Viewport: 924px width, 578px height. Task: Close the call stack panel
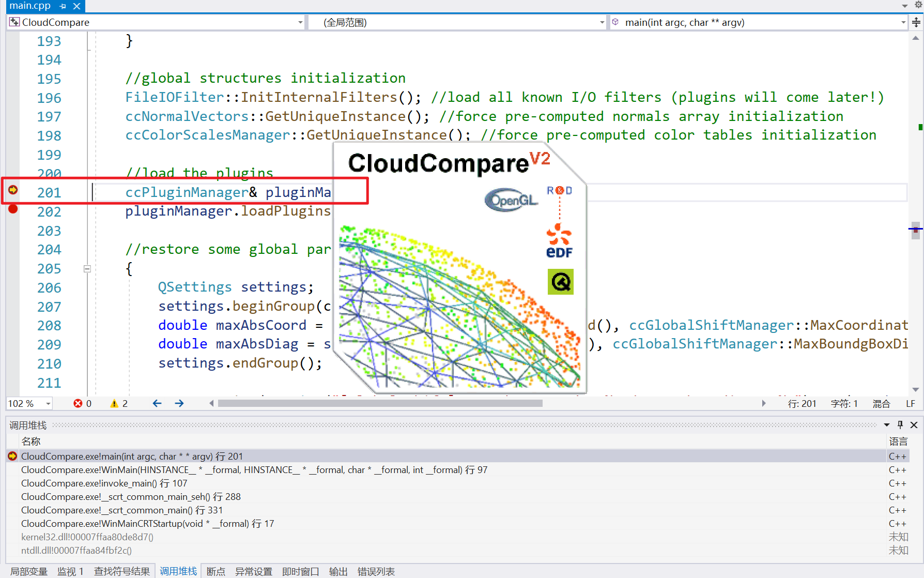[x=914, y=425]
